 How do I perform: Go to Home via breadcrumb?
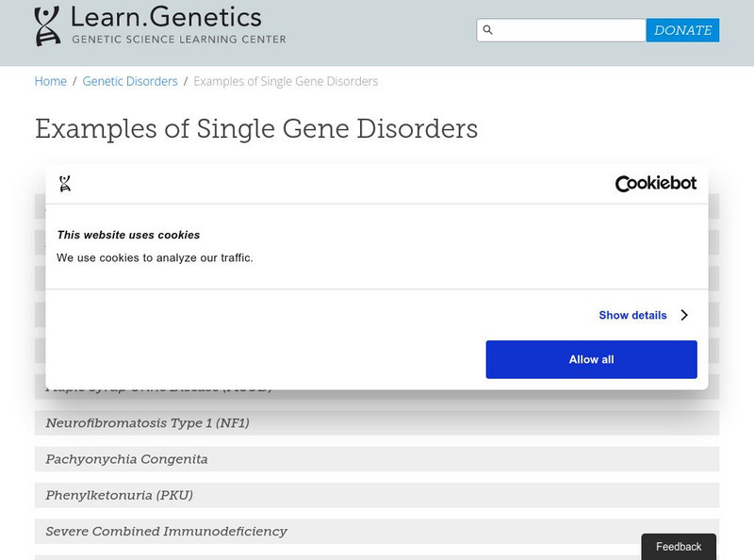tap(51, 81)
